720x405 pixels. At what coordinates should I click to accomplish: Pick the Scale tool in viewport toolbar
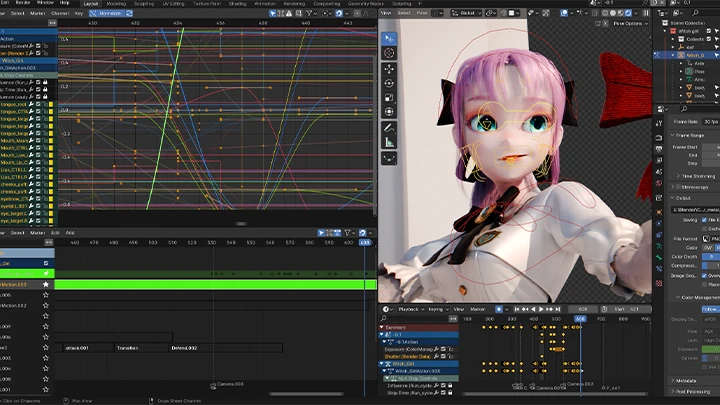point(389,97)
